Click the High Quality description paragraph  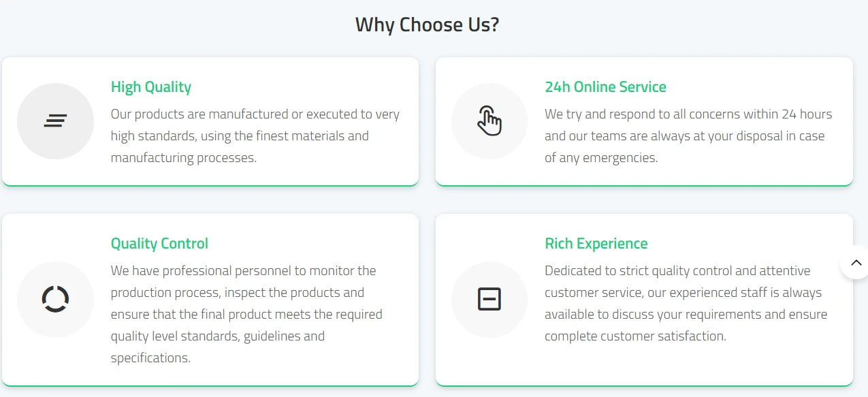pos(256,136)
